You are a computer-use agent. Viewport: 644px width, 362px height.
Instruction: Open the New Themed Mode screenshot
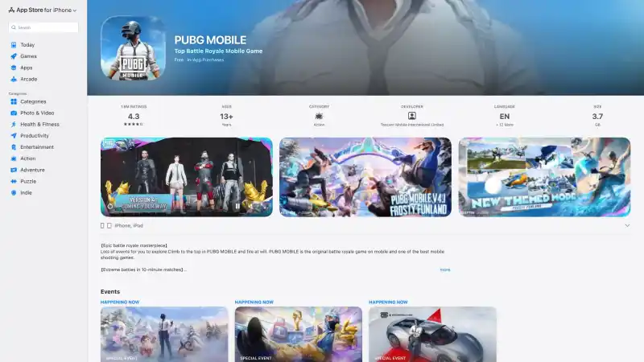coord(544,177)
